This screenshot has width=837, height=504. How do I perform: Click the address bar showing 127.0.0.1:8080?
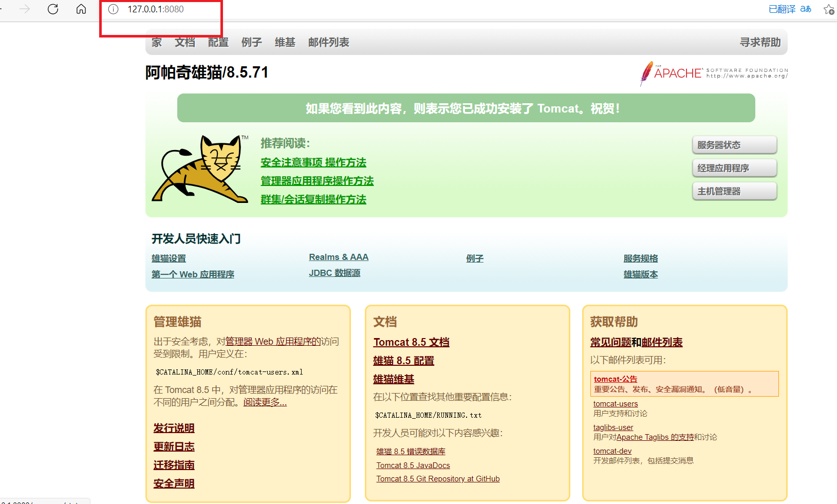pos(156,9)
